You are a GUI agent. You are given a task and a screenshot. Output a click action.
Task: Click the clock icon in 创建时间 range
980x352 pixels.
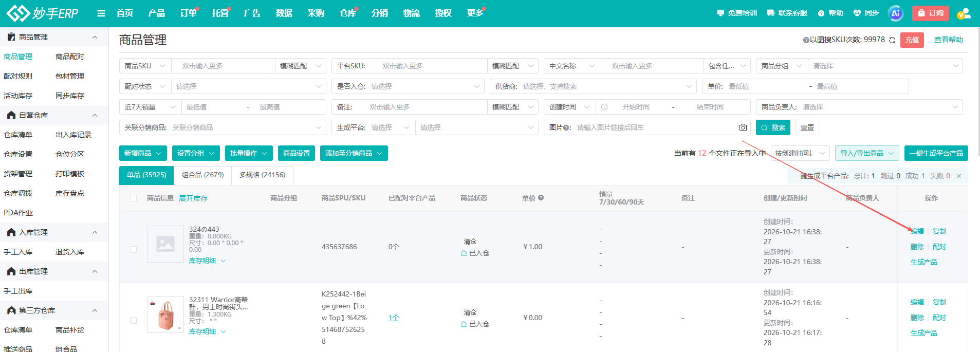(x=604, y=107)
